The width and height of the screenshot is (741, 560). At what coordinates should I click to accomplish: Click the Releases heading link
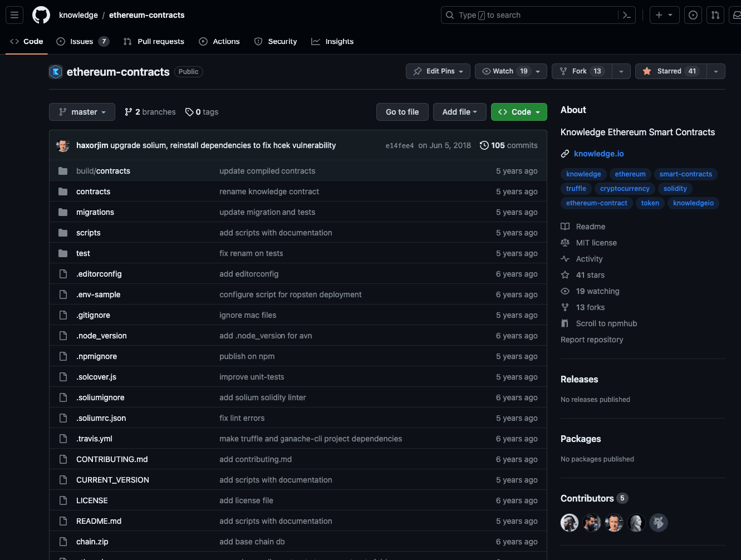pyautogui.click(x=580, y=379)
